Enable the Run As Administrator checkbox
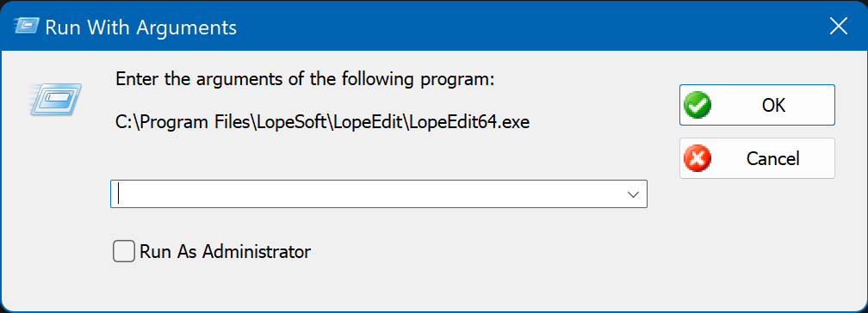The width and height of the screenshot is (868, 313). [124, 251]
